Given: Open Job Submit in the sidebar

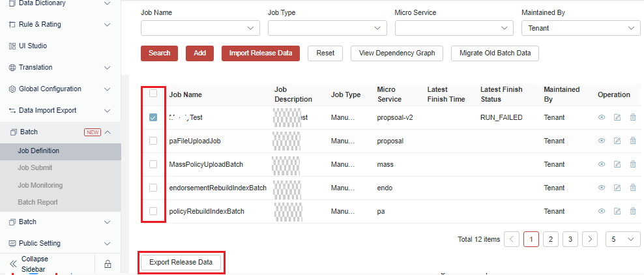Looking at the screenshot, I should pyautogui.click(x=37, y=168).
